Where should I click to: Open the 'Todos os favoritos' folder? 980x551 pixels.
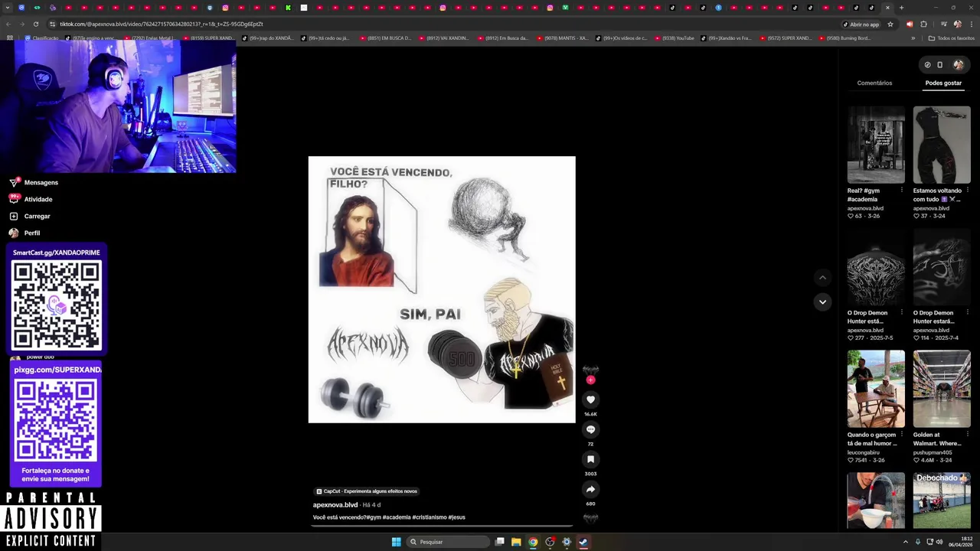[x=952, y=38]
